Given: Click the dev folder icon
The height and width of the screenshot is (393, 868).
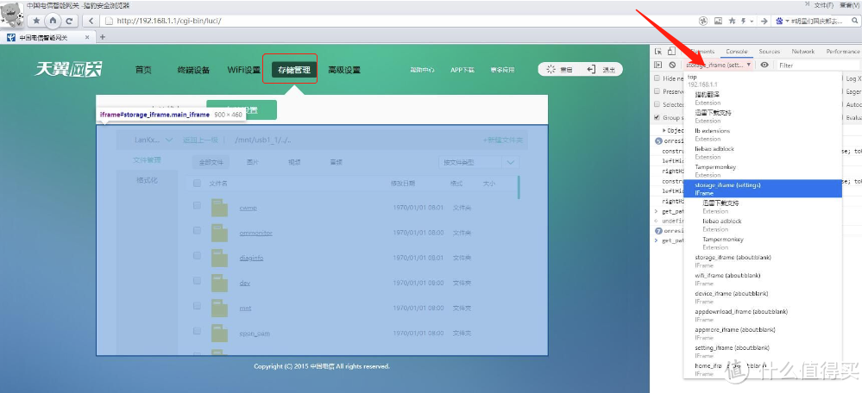Looking at the screenshot, I should 219,283.
